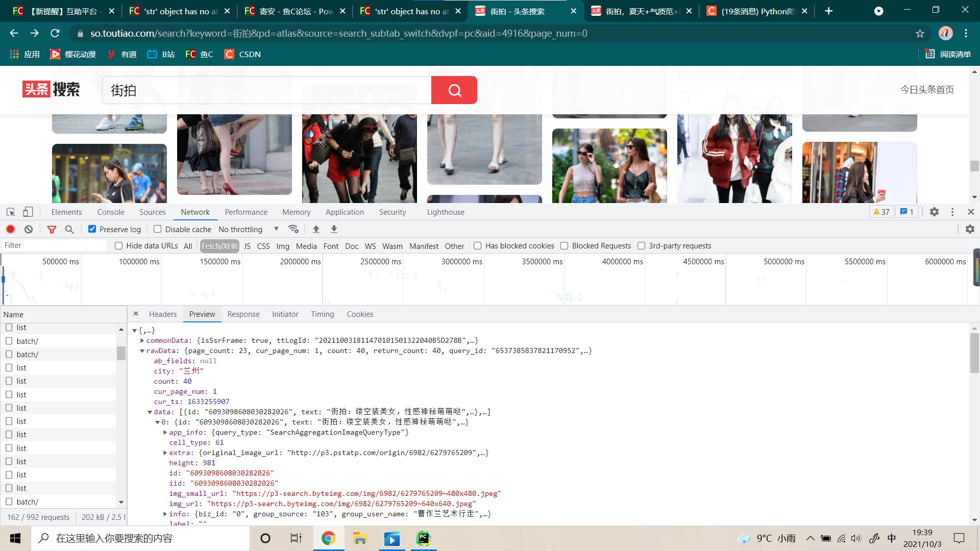Open the Response tab of the request
This screenshot has height=551, width=980.
pos(243,314)
